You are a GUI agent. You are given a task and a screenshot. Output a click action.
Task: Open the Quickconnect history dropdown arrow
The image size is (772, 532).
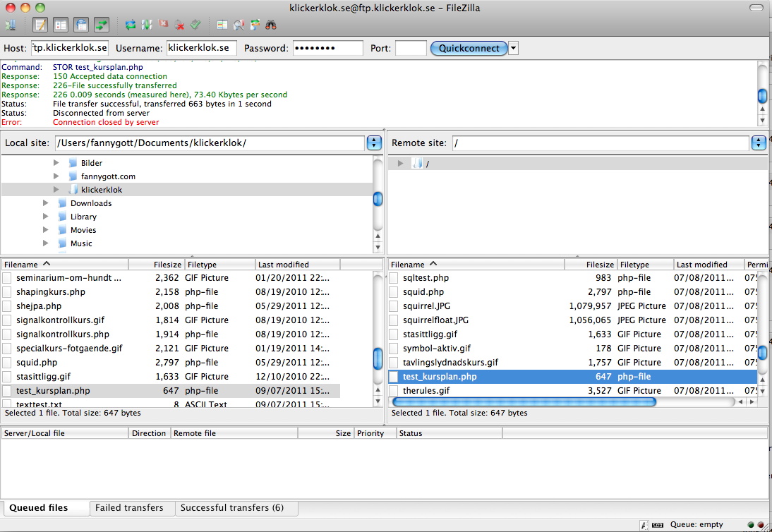(513, 48)
